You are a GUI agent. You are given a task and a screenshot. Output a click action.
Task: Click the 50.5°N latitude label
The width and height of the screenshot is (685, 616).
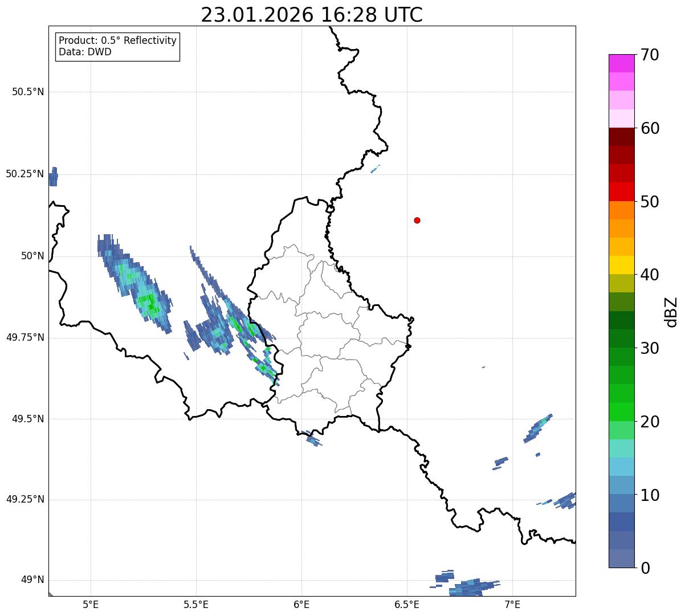click(28, 92)
